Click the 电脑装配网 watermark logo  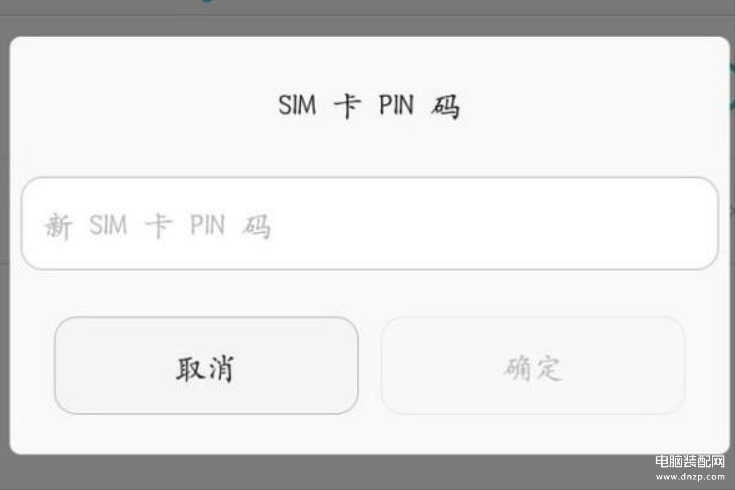(690, 461)
